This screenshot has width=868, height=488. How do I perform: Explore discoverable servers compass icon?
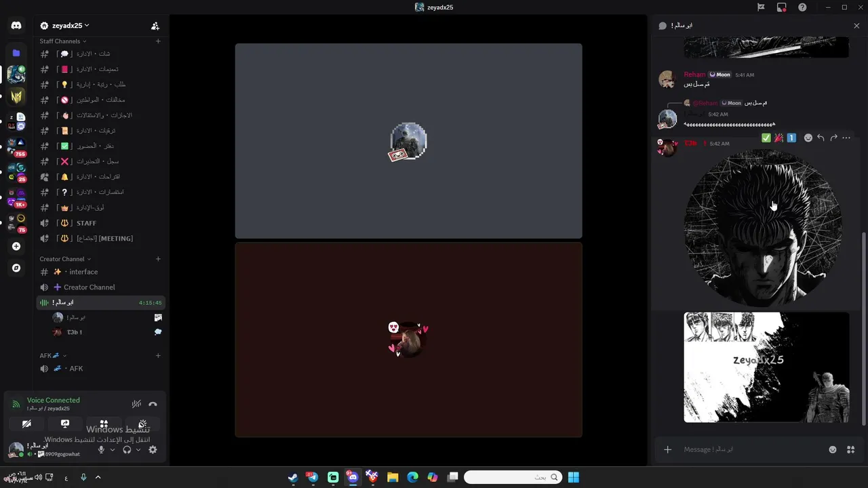coord(16,268)
